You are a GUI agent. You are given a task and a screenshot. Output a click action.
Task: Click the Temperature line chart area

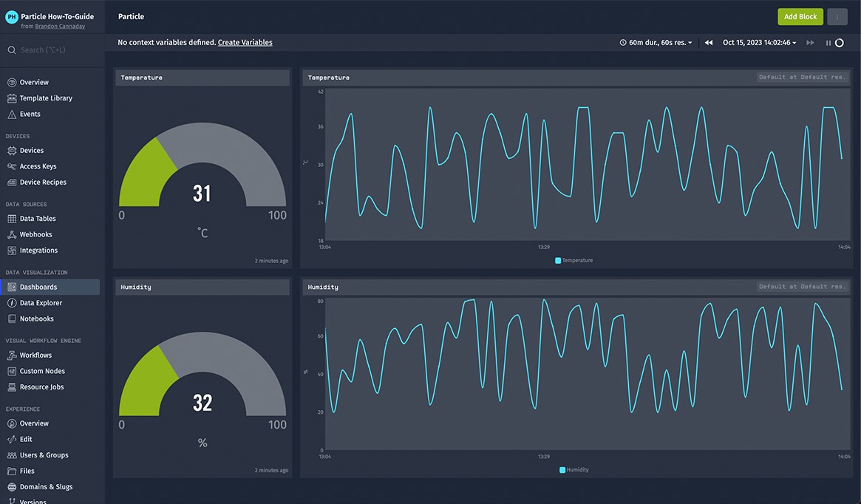[587, 166]
